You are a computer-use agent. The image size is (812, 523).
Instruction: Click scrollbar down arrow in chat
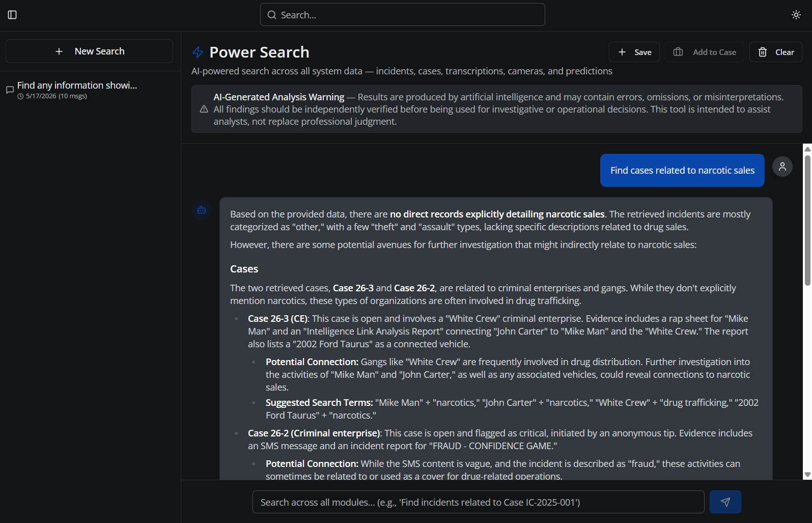click(807, 475)
